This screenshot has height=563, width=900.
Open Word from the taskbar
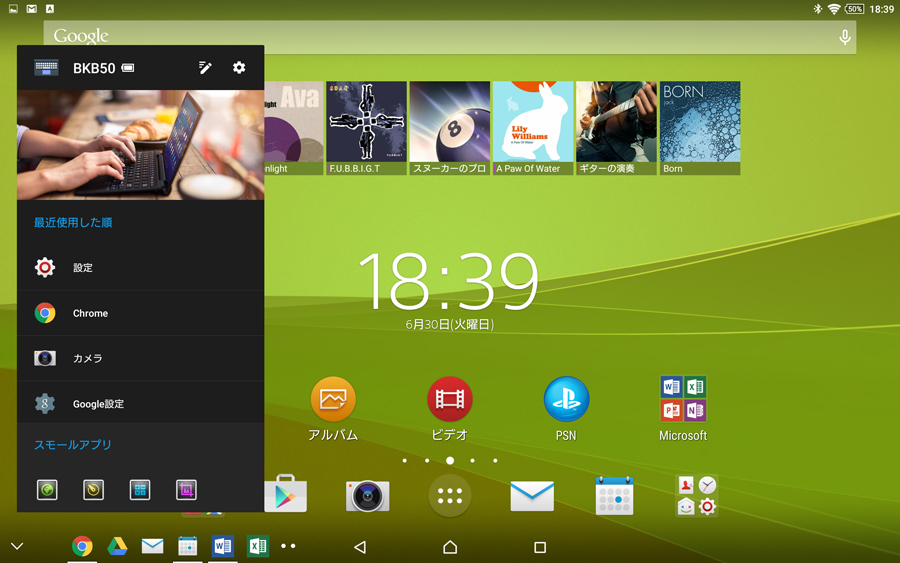222,546
